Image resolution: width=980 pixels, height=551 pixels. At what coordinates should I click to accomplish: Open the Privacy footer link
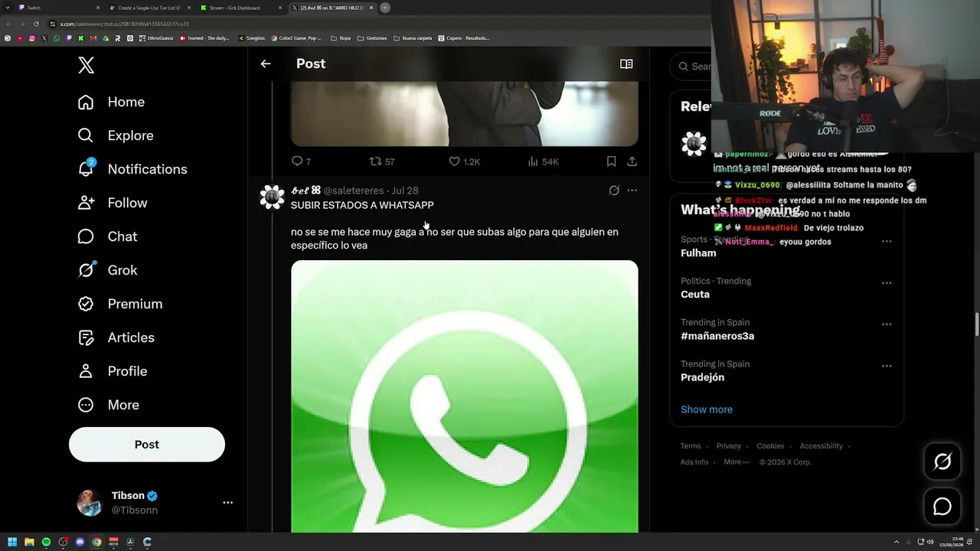tap(729, 446)
